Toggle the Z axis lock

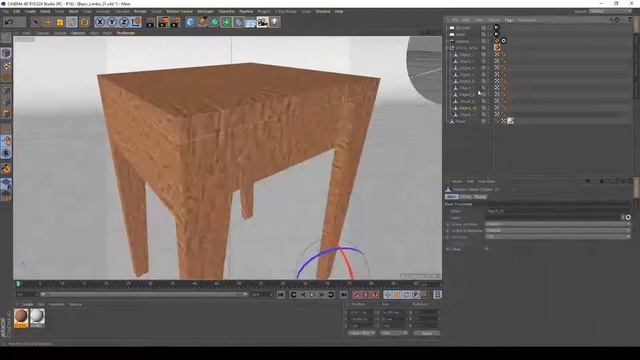(x=124, y=22)
